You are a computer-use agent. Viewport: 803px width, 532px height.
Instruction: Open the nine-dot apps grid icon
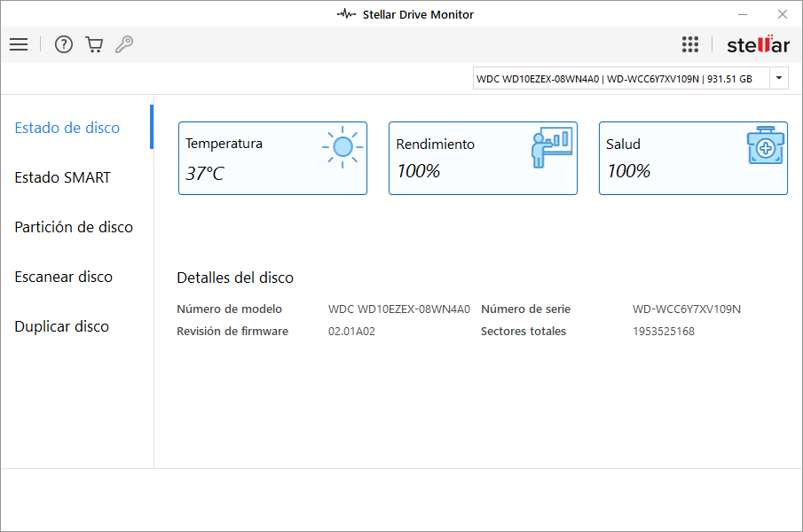pyautogui.click(x=690, y=44)
